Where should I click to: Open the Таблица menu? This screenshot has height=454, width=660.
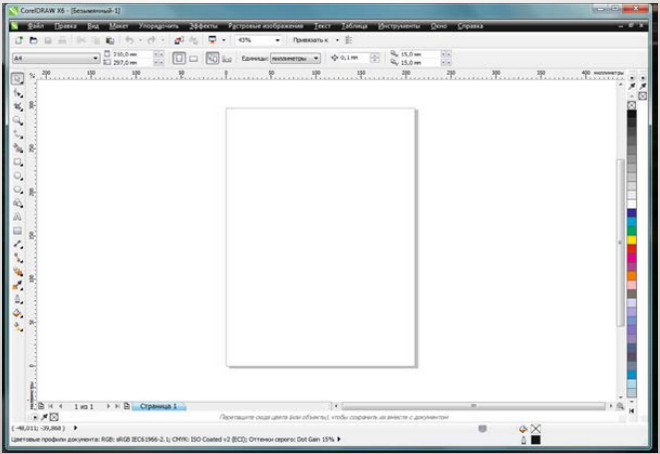[354, 26]
